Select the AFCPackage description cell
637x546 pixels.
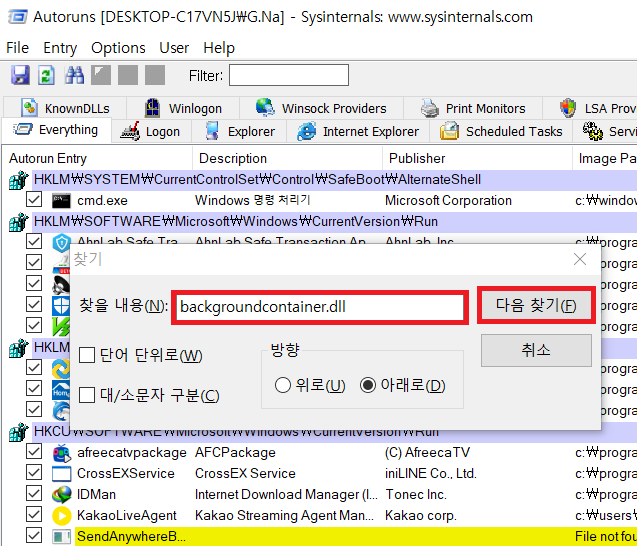click(x=235, y=453)
